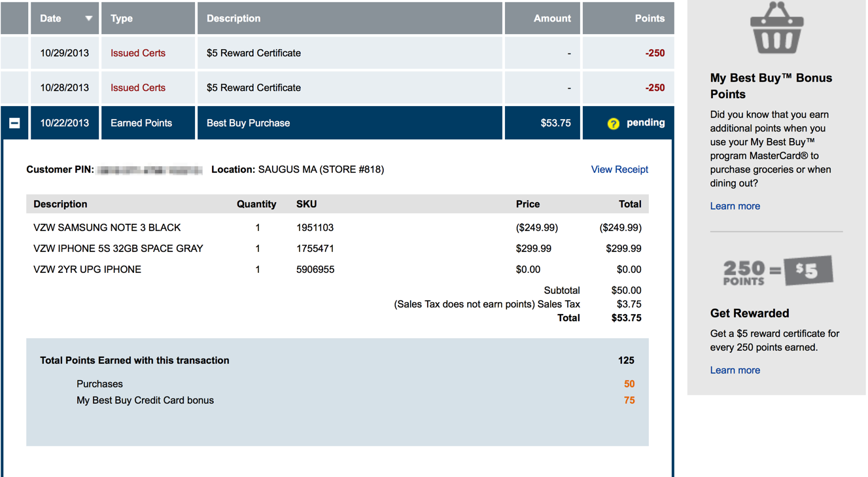Click the date 10/28/2013
This screenshot has height=477, width=868.
point(65,88)
